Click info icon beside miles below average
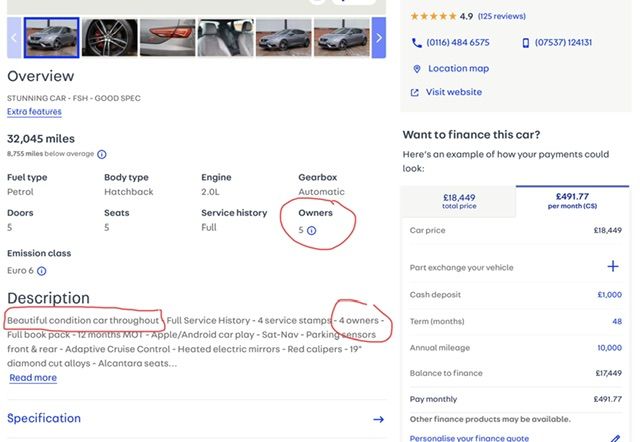 click(102, 154)
